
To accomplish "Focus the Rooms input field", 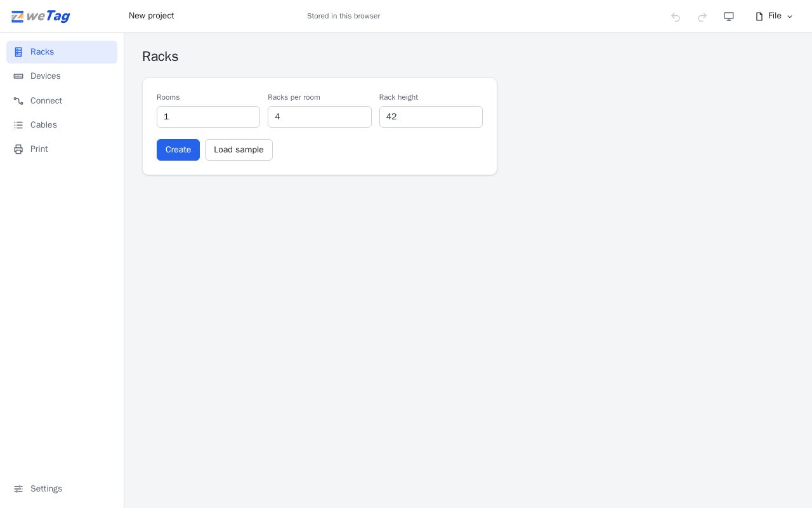I will 208,117.
